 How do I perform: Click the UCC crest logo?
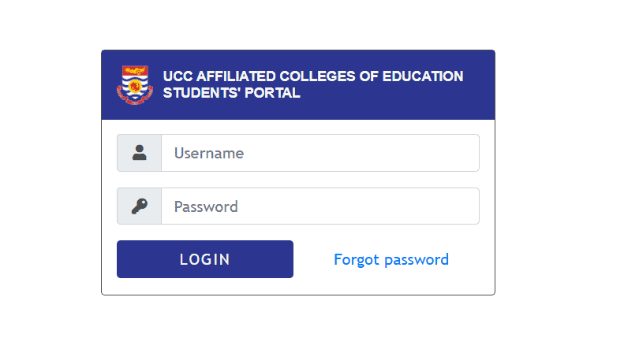(135, 84)
